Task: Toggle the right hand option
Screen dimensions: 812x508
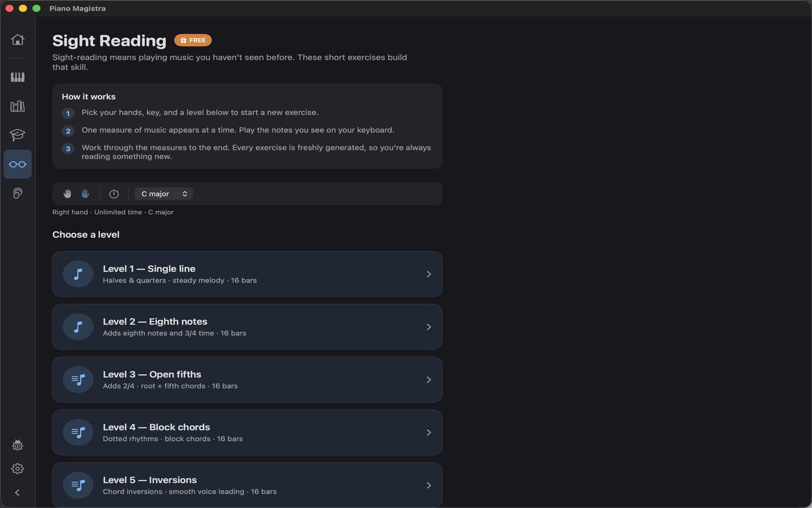Action: 85,194
